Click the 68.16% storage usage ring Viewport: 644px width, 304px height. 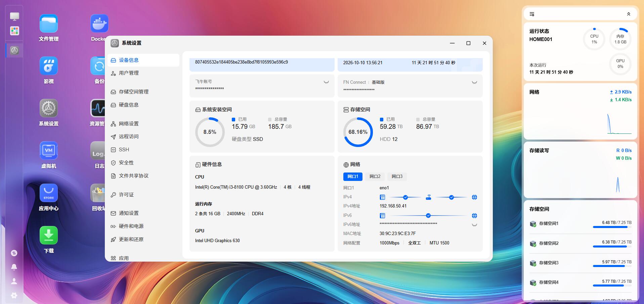[358, 132]
